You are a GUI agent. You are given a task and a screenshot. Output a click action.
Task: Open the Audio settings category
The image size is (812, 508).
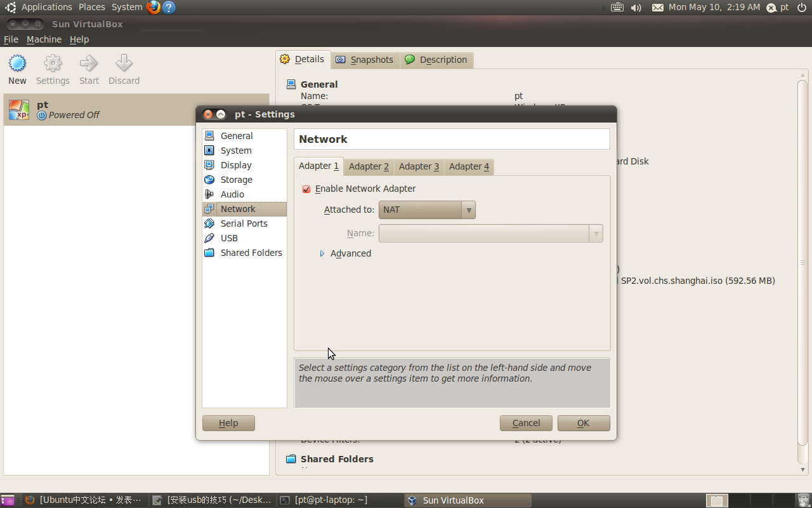click(x=244, y=194)
